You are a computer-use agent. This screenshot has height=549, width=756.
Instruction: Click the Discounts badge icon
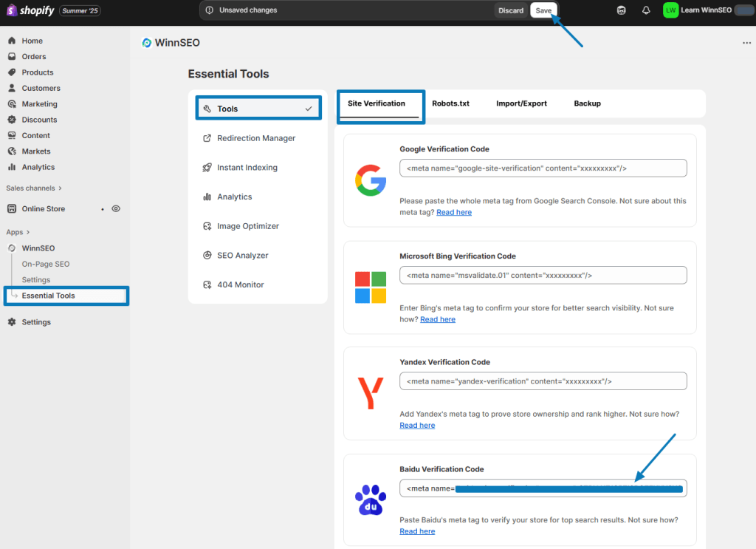point(12,120)
